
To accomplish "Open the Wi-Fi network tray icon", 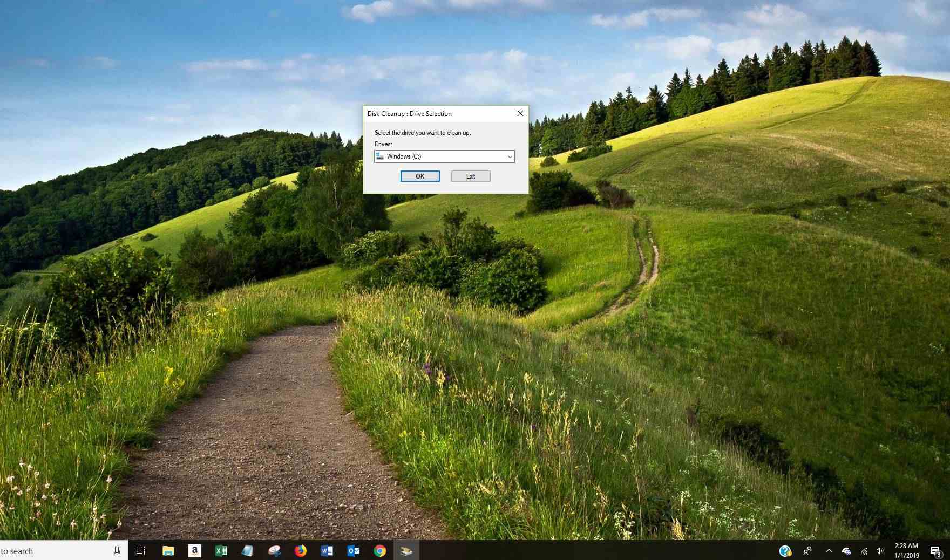I will (864, 551).
